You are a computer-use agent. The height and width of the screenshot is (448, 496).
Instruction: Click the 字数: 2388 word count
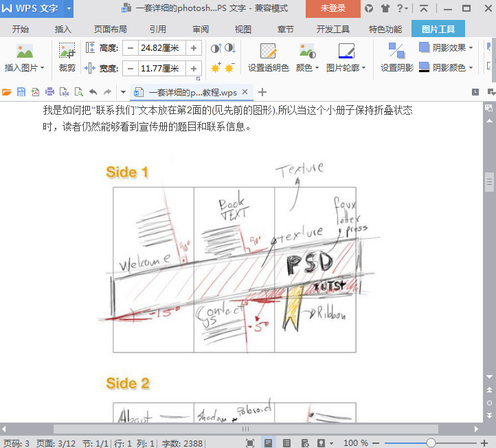182,443
